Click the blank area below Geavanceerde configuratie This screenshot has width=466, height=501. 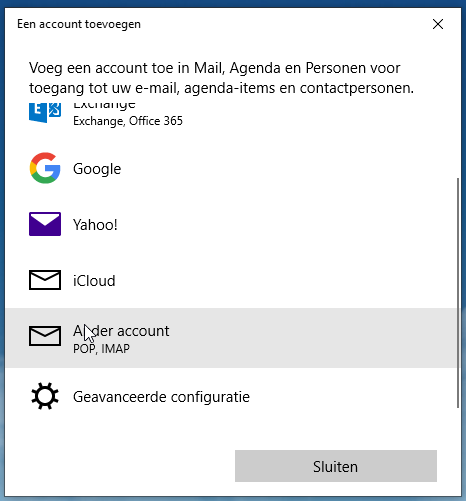point(231,428)
